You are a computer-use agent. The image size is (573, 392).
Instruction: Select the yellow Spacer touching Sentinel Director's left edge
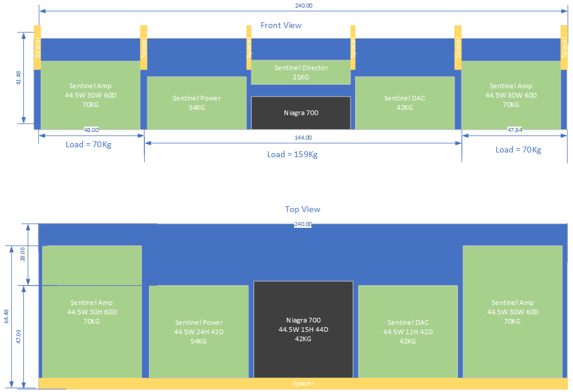point(249,47)
